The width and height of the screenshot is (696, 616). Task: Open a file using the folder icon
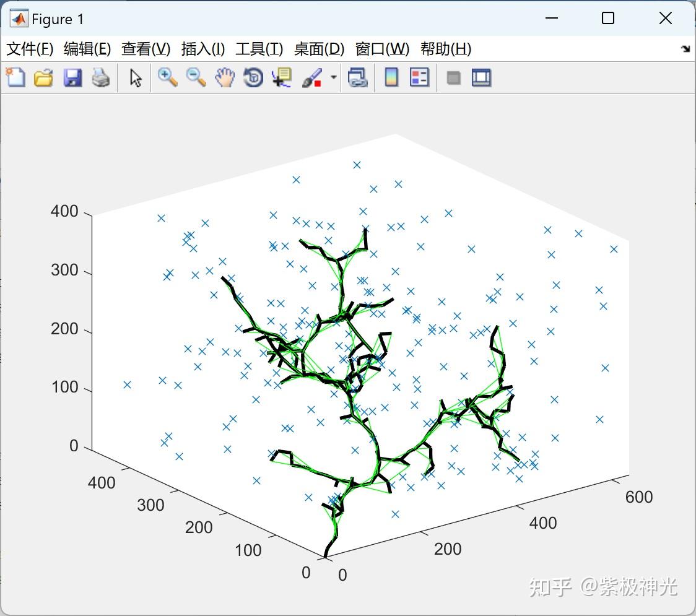point(43,77)
